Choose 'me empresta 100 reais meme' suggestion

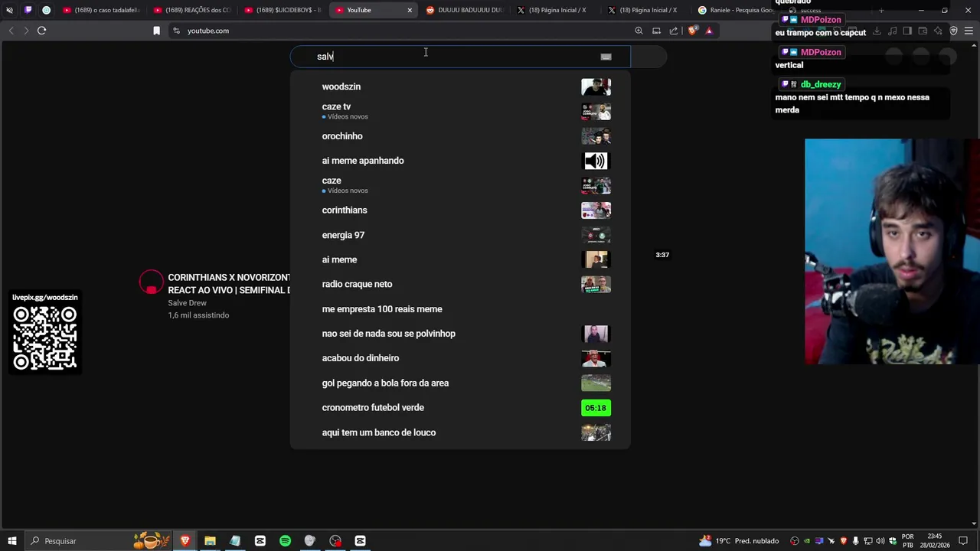tap(459, 309)
